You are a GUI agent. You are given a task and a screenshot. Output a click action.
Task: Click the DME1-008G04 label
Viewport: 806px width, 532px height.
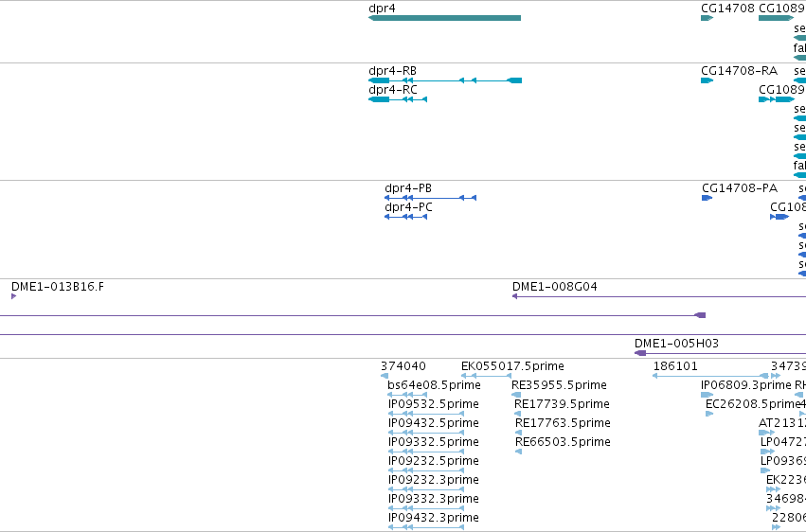[555, 287]
